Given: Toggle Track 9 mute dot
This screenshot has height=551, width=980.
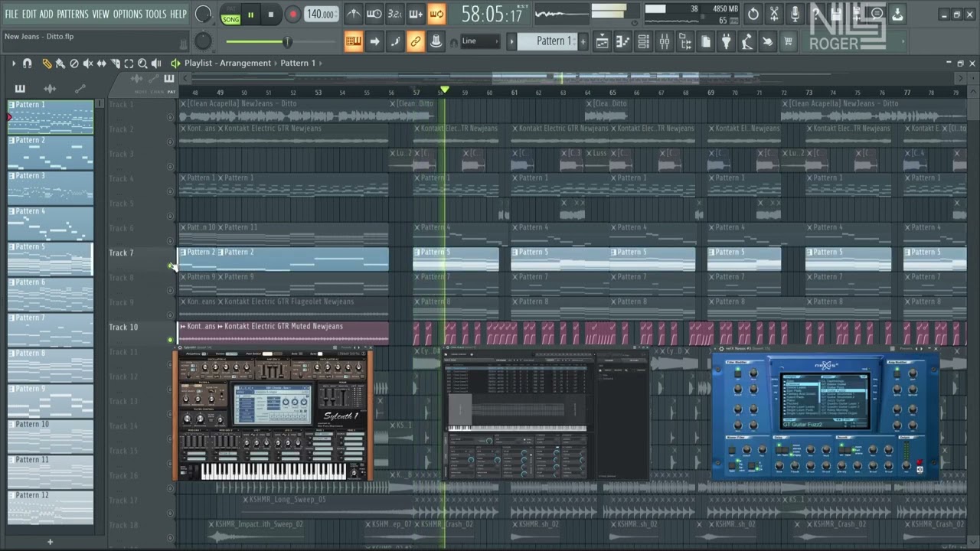Looking at the screenshot, I should click(170, 315).
